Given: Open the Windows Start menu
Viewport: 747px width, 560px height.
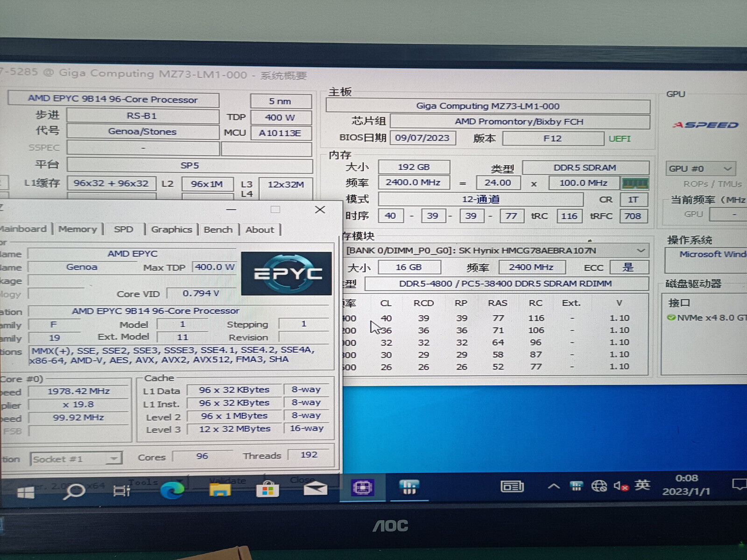Looking at the screenshot, I should (x=26, y=492).
